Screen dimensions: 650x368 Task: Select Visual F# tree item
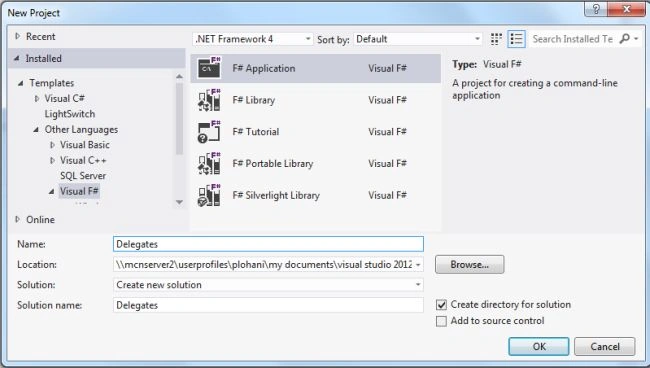click(x=79, y=191)
